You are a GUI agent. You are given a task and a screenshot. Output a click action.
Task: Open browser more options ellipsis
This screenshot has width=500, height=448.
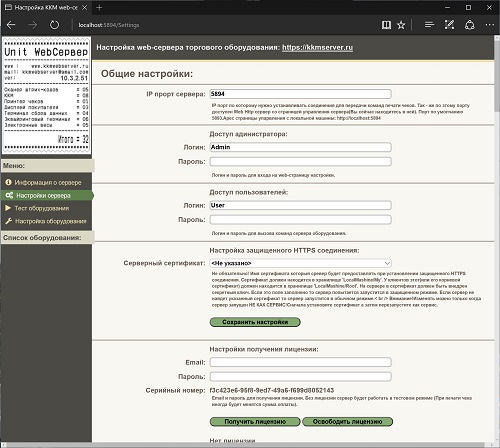490,25
